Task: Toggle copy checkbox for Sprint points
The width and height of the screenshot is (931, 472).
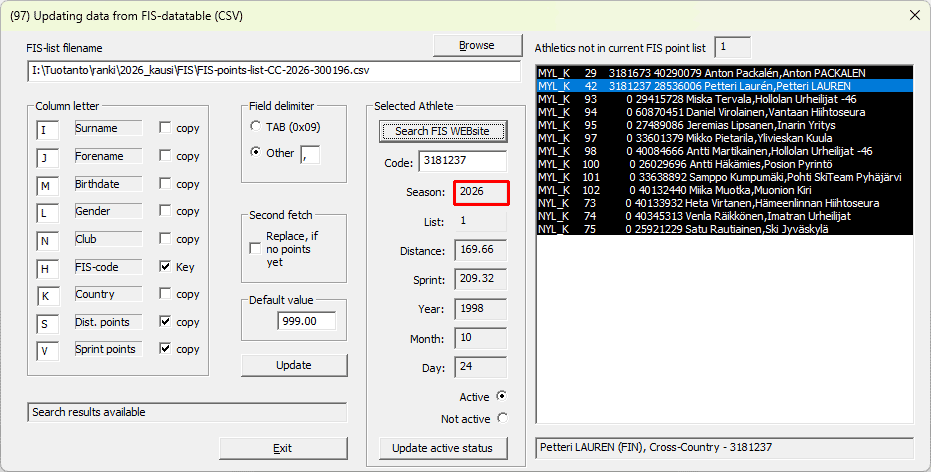Action: [x=166, y=350]
